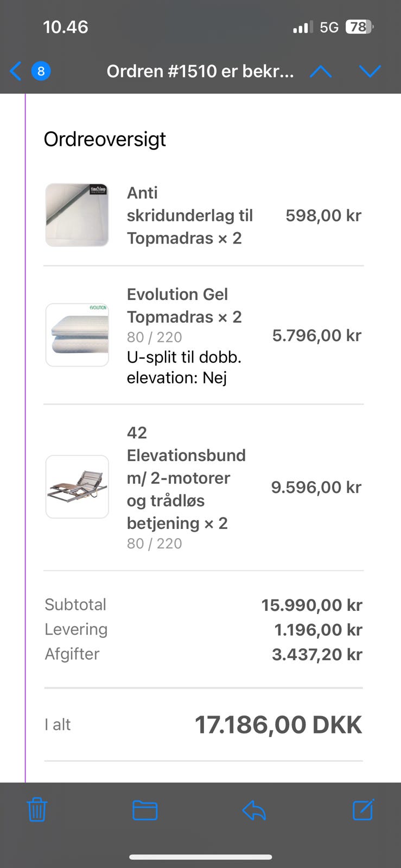
Task: Go to previous message with up chevron
Action: tap(321, 71)
